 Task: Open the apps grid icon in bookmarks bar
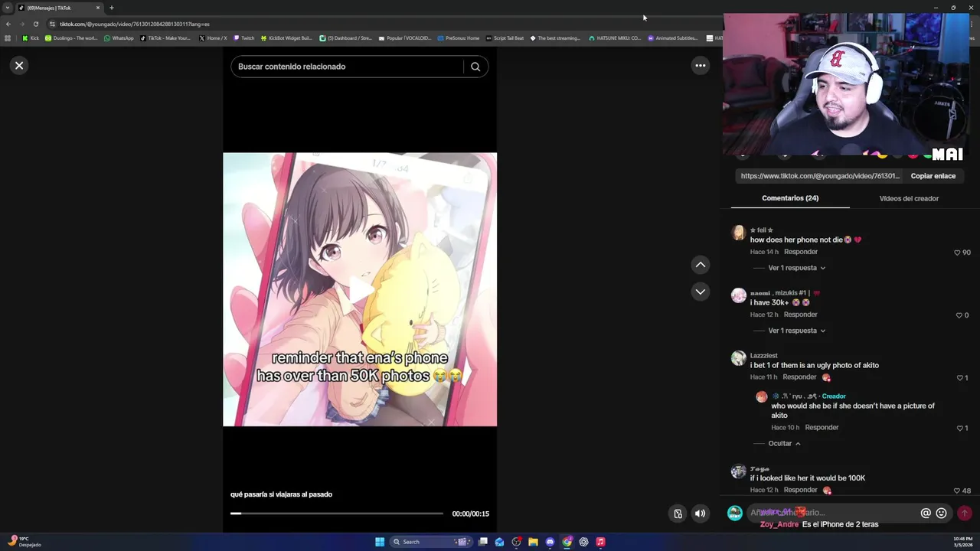pyautogui.click(x=8, y=38)
